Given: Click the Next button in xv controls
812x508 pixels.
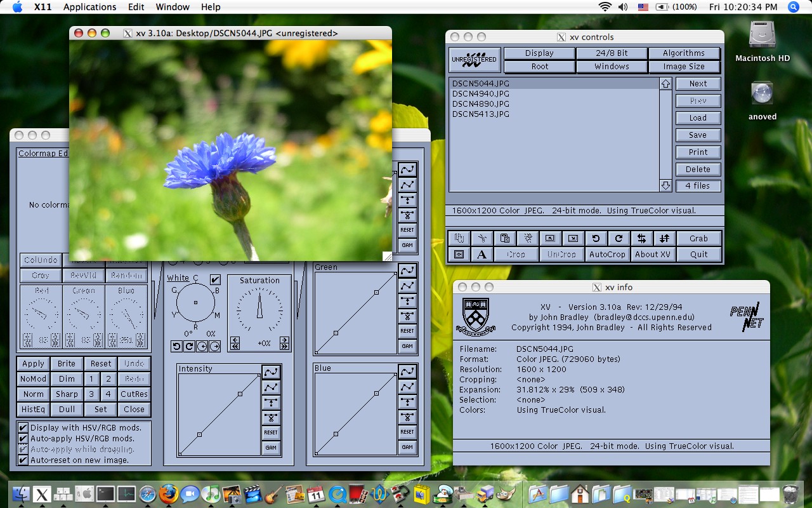Looking at the screenshot, I should tap(698, 84).
